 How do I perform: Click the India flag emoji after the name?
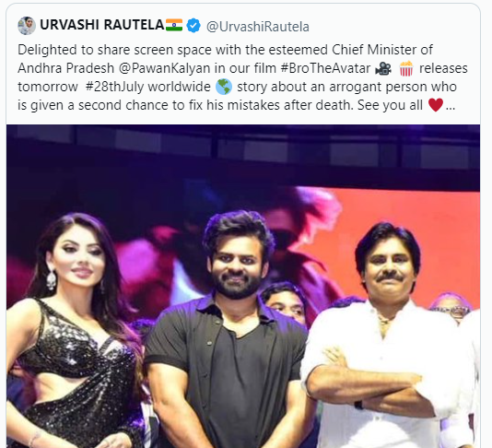[174, 25]
